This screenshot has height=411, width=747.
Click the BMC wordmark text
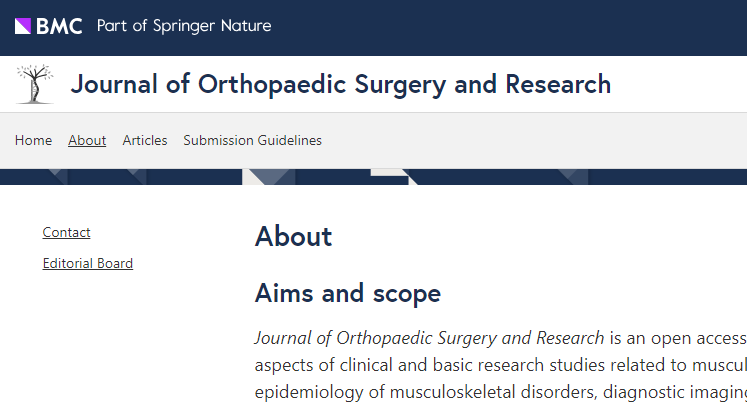(60, 26)
